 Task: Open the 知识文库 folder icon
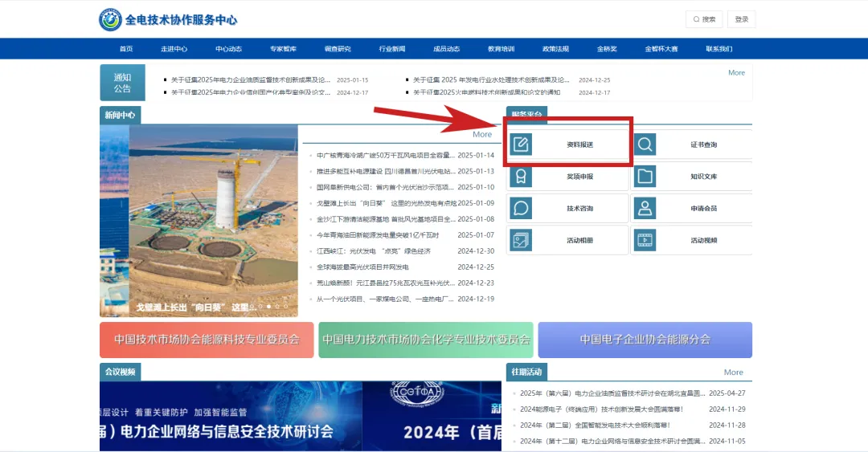click(645, 177)
